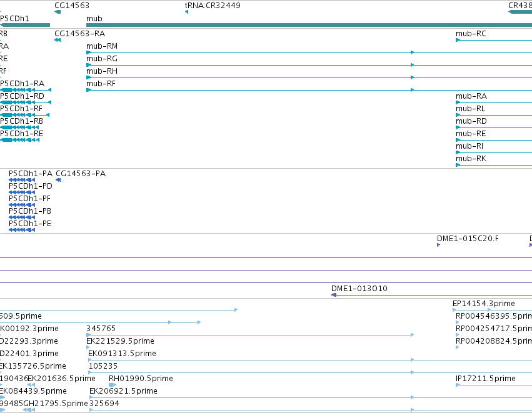Select the mub-RD transcript label
This screenshot has width=532, height=413.
(x=471, y=121)
